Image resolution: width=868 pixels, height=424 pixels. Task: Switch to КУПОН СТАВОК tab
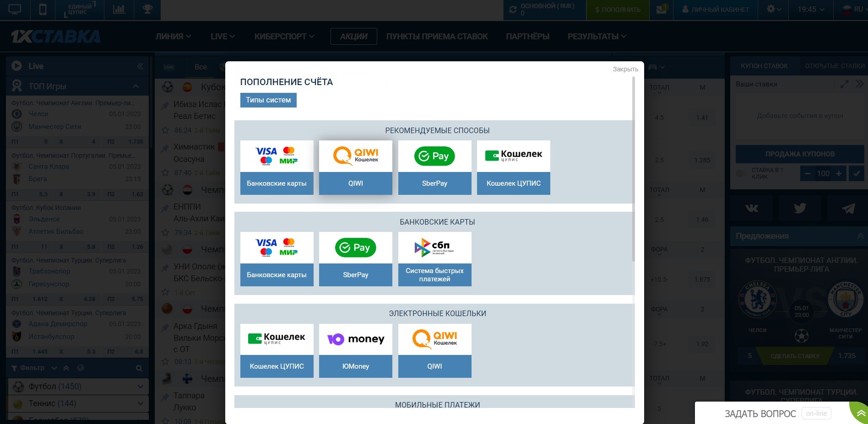[764, 66]
